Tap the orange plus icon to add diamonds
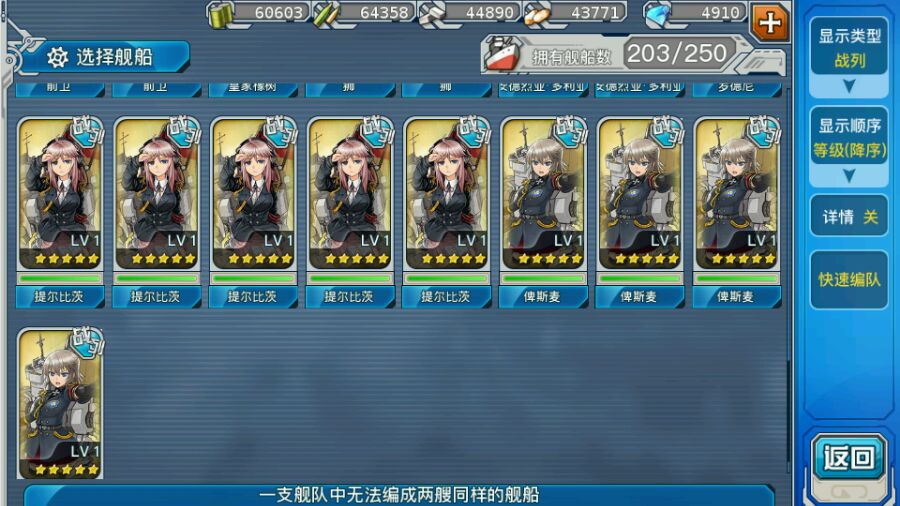900x506 pixels. pos(770,23)
